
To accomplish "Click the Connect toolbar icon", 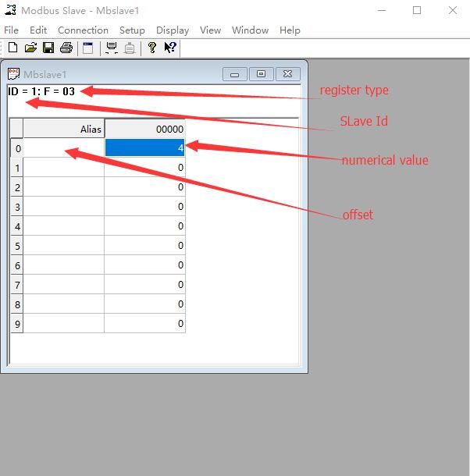I will click(112, 48).
